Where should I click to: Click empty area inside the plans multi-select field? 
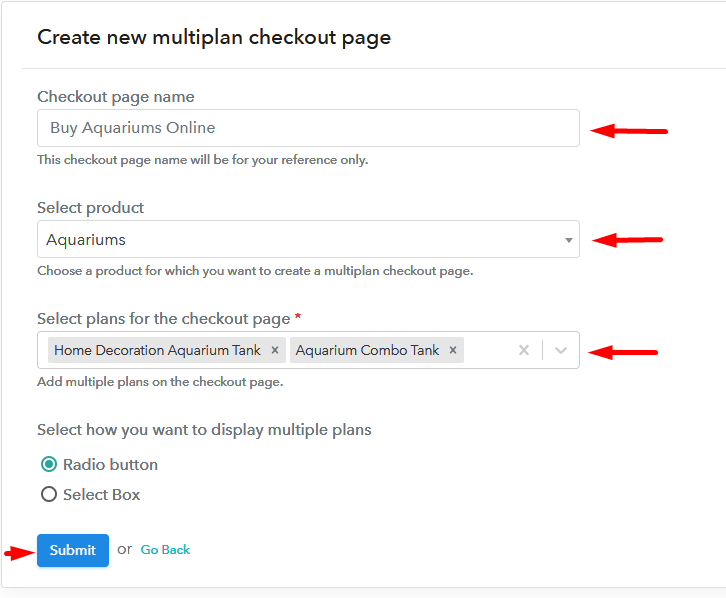click(489, 350)
